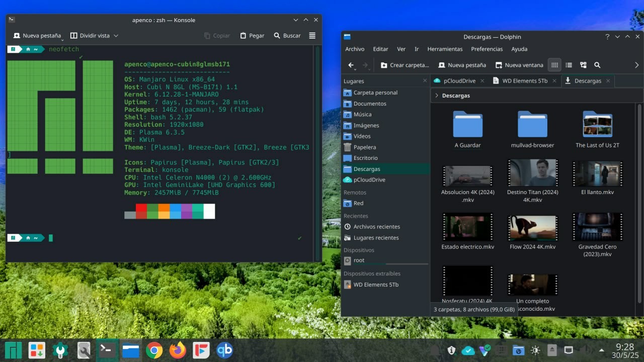The image size is (644, 362).
Task: Open brightness sun icon in system tray
Action: [535, 350]
